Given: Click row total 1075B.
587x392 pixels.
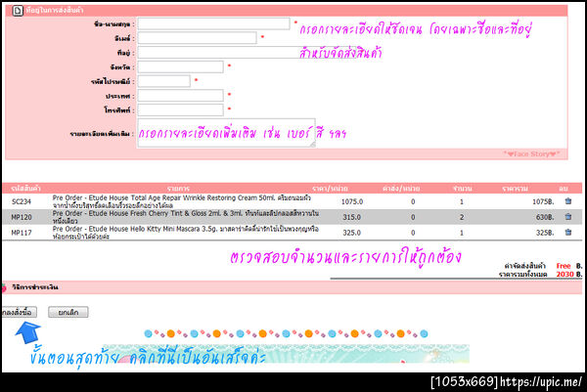Looking at the screenshot, I should point(543,201).
